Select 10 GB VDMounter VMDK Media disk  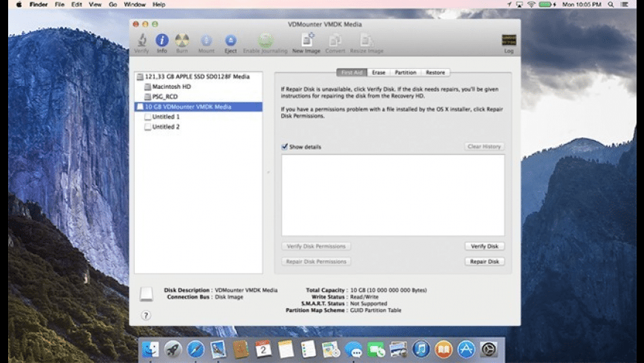tap(198, 107)
